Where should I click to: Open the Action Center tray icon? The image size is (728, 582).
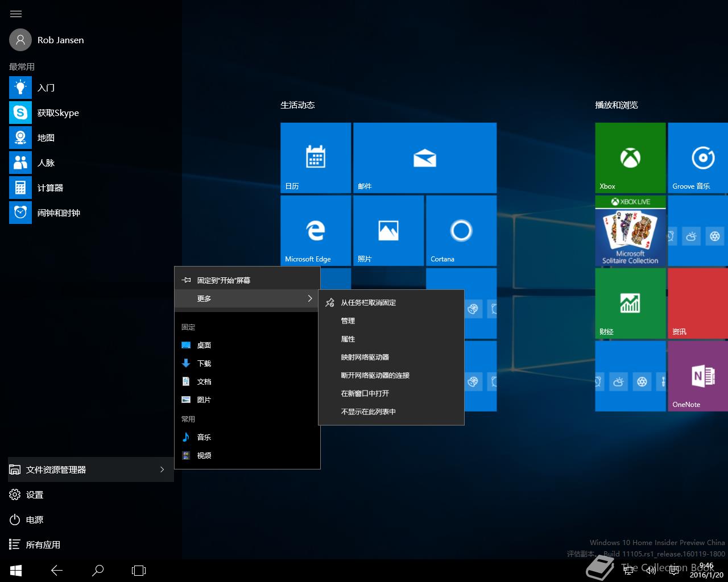pos(675,570)
